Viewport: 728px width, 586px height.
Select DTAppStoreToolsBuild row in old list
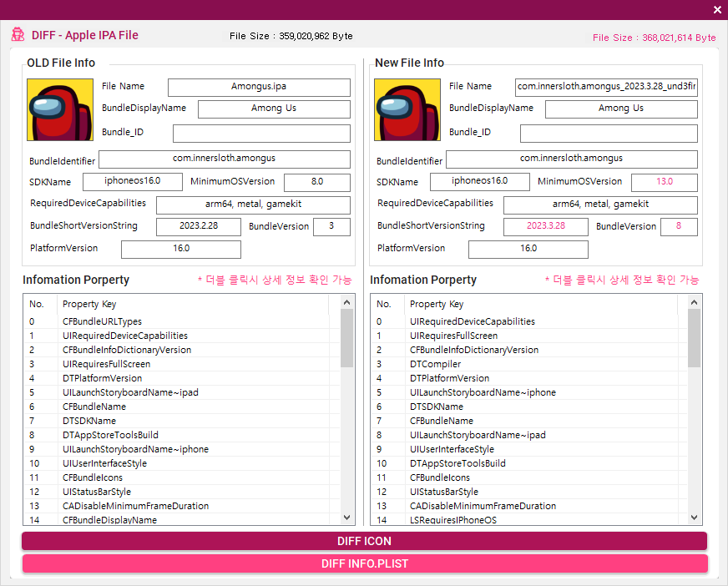tap(183, 435)
